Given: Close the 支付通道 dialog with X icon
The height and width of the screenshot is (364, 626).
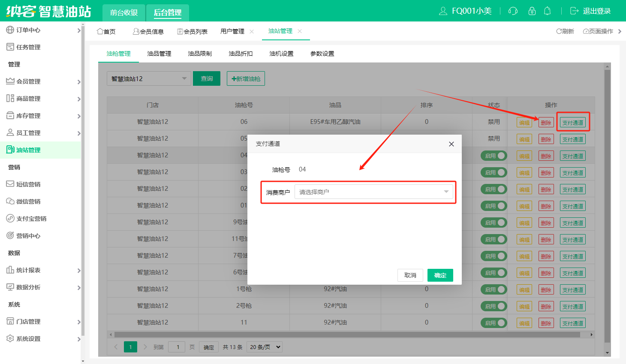Looking at the screenshot, I should [x=451, y=144].
